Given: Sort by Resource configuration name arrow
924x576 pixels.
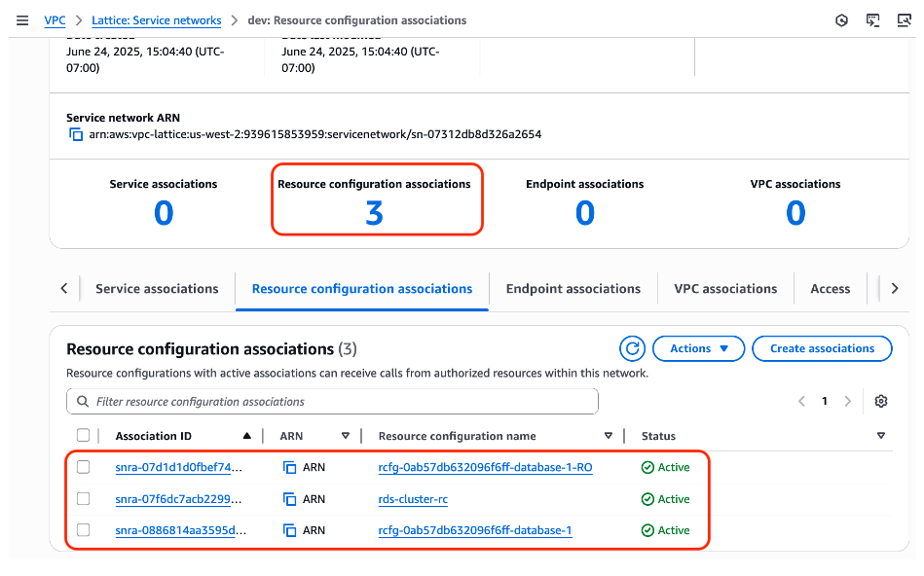Looking at the screenshot, I should pos(609,436).
